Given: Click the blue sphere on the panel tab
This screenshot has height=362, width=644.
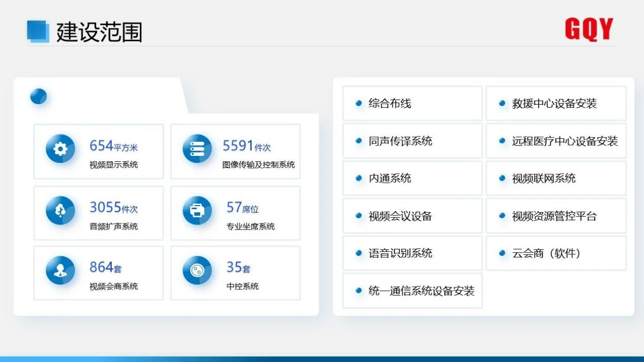Looking at the screenshot, I should [x=39, y=96].
